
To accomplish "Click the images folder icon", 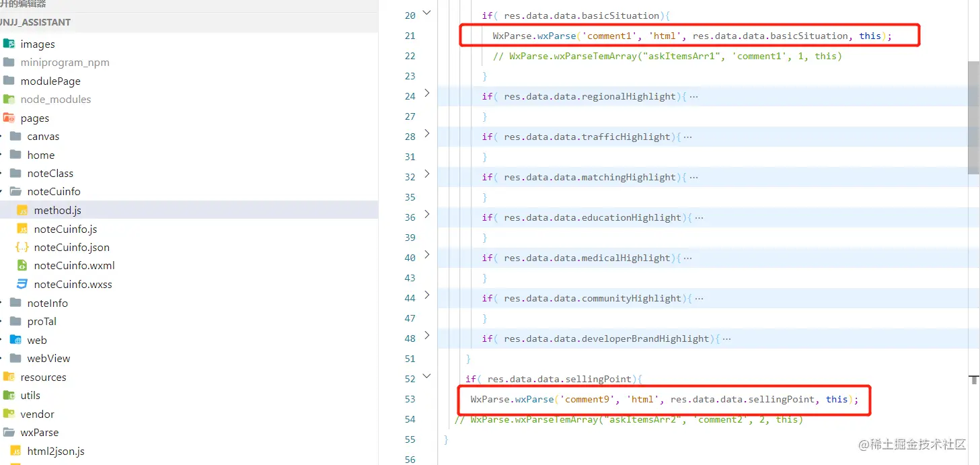I will 9,44.
